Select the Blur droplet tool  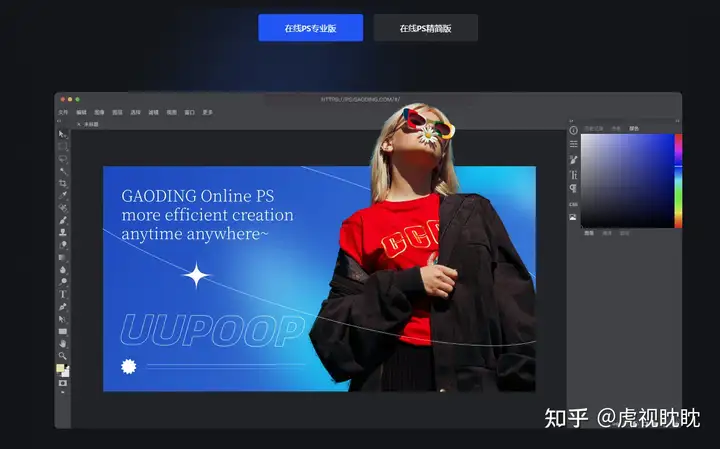62,269
